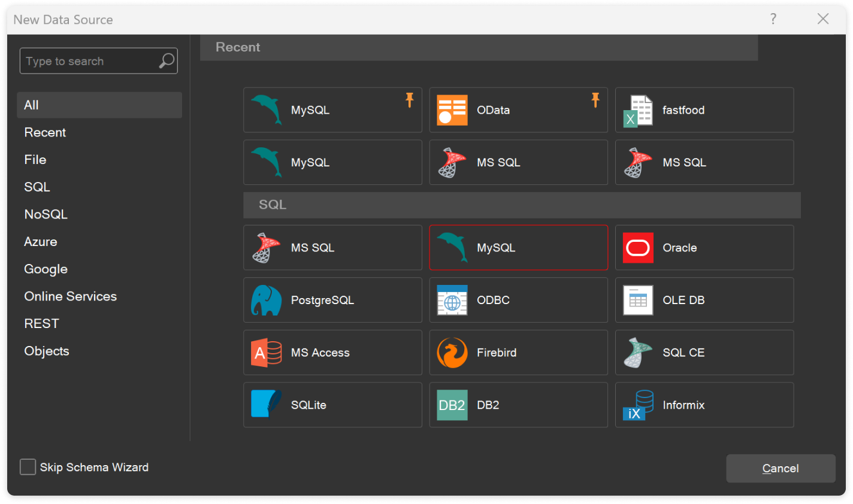Select the All category
The height and width of the screenshot is (504, 853).
[x=99, y=105]
